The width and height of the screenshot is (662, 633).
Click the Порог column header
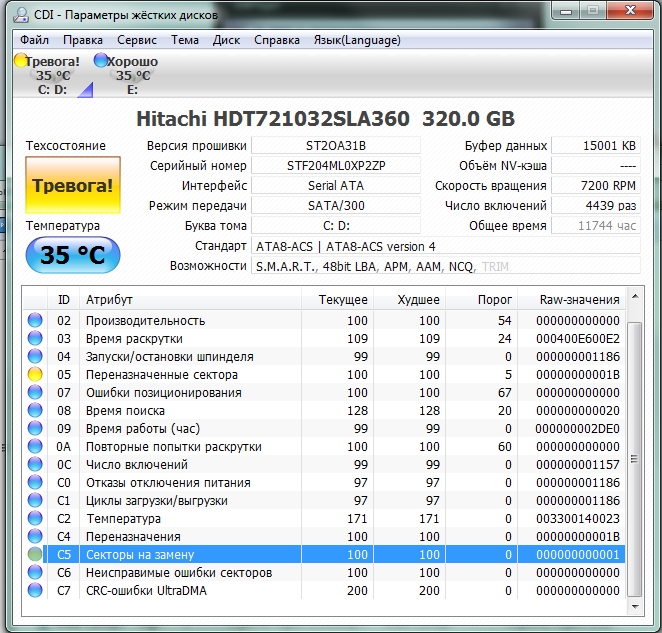pos(482,300)
